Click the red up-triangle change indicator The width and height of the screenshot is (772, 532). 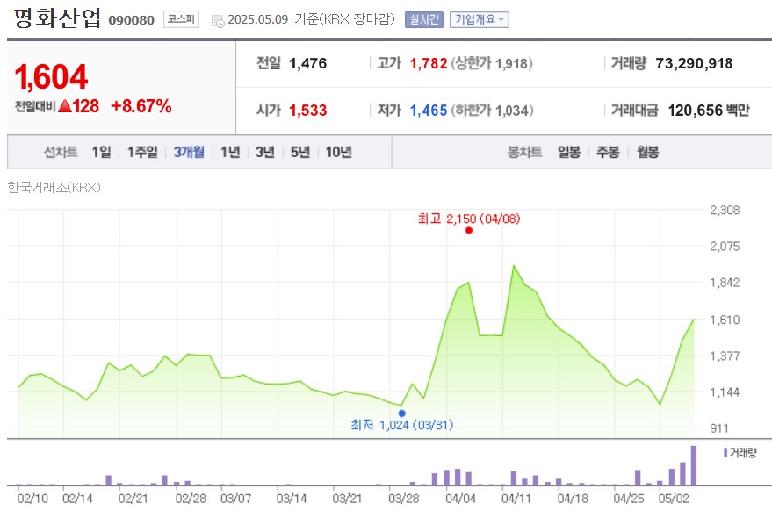click(x=65, y=106)
